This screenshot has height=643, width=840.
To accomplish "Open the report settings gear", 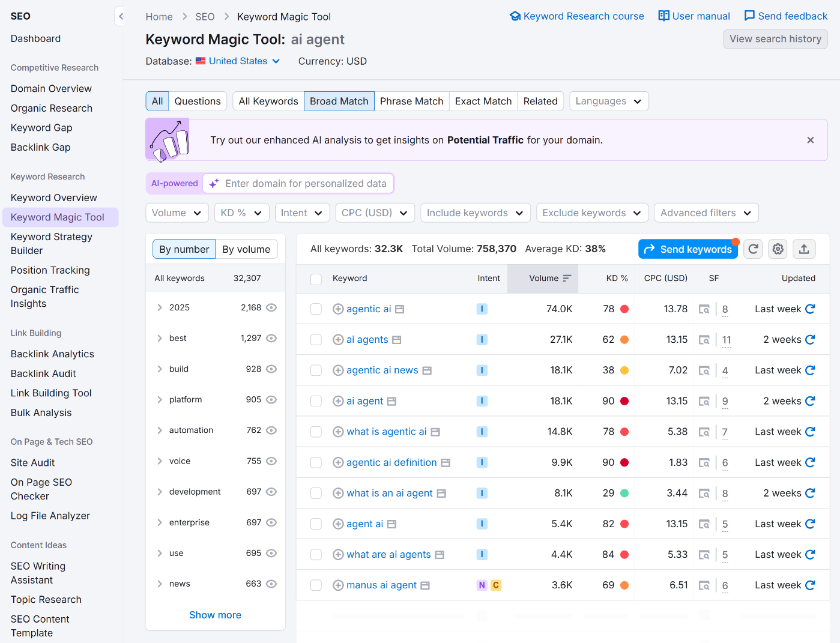I will [778, 249].
